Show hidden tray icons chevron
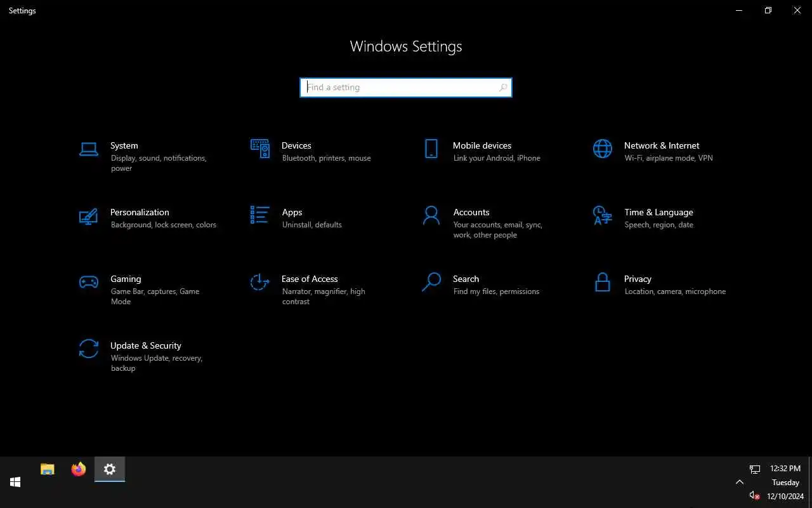This screenshot has width=812, height=508. (x=740, y=482)
